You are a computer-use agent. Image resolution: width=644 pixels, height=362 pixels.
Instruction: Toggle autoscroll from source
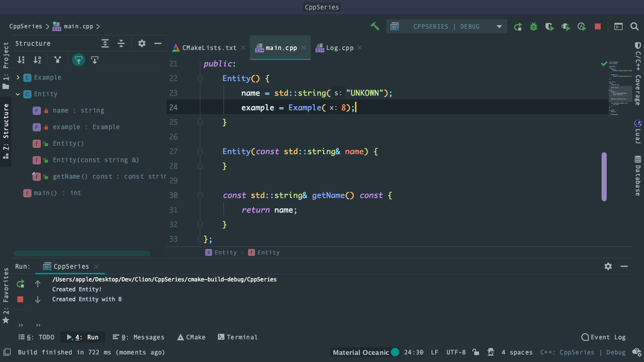[x=95, y=60]
